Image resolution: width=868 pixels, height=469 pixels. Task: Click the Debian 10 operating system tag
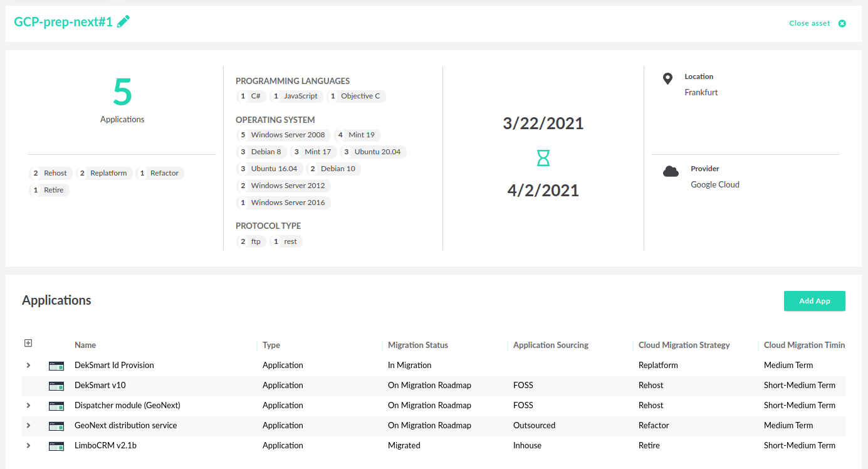click(334, 169)
